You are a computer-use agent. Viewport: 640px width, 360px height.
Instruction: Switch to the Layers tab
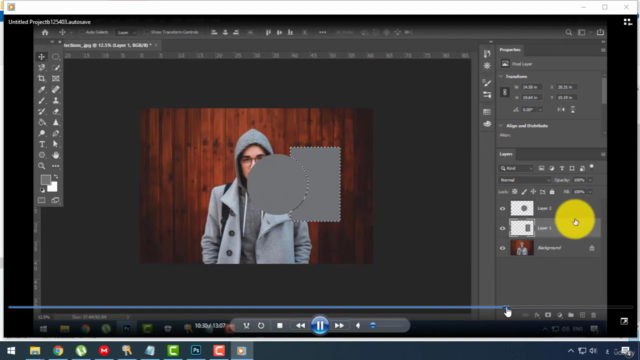pyautogui.click(x=506, y=154)
